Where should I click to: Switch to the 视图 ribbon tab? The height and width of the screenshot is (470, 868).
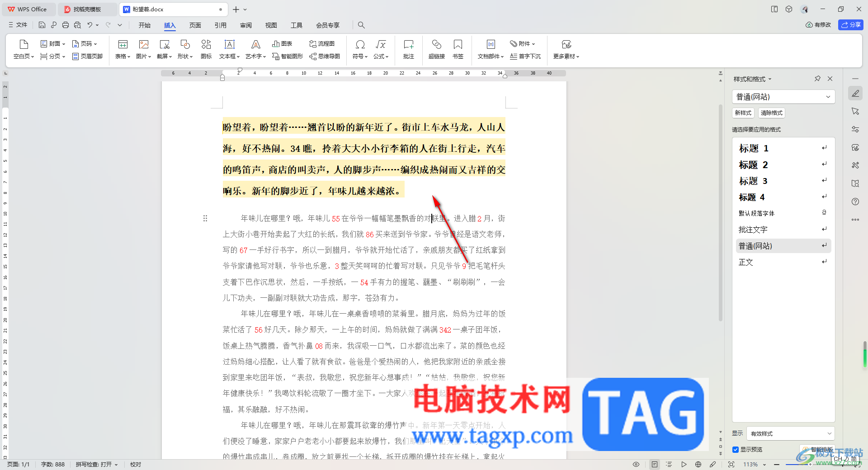(x=271, y=25)
